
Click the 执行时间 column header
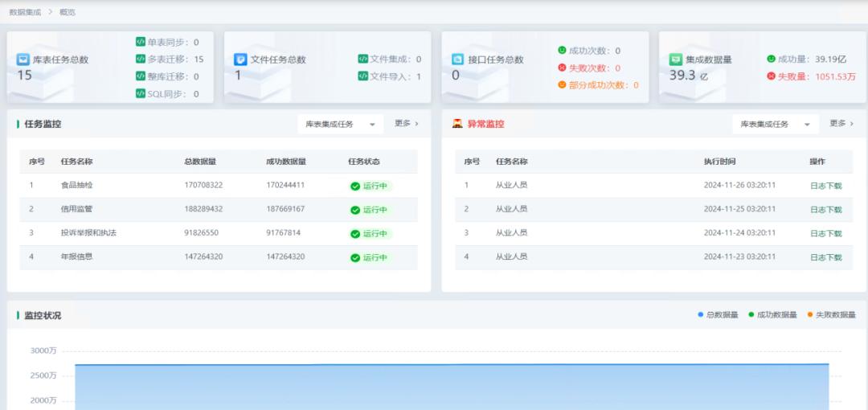(x=719, y=162)
